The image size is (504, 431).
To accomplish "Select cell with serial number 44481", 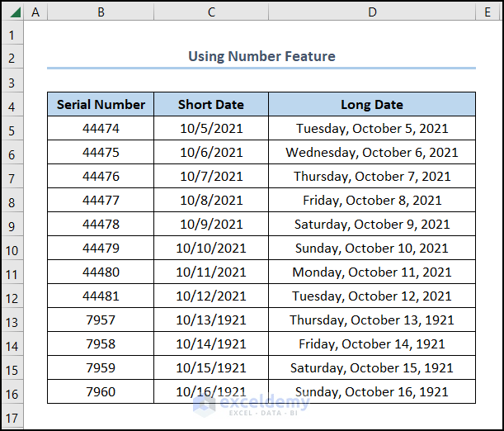I will tap(101, 296).
